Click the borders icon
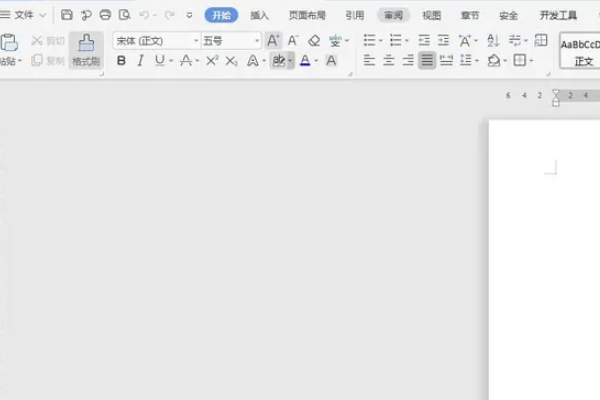Screen dimensions: 600x400 coord(520,60)
